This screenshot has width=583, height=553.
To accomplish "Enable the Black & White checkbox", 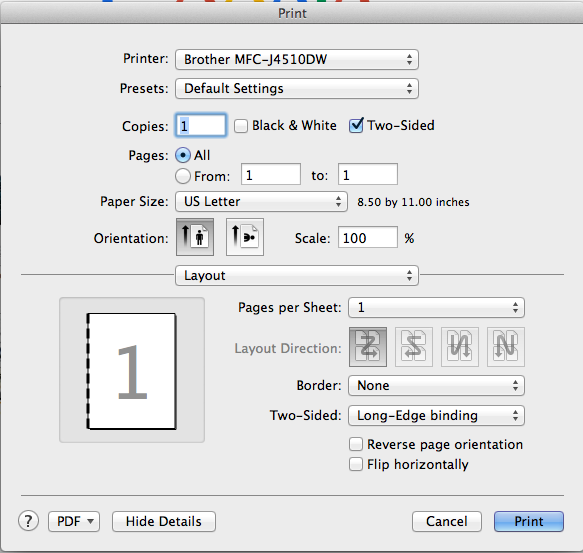I will coord(241,126).
